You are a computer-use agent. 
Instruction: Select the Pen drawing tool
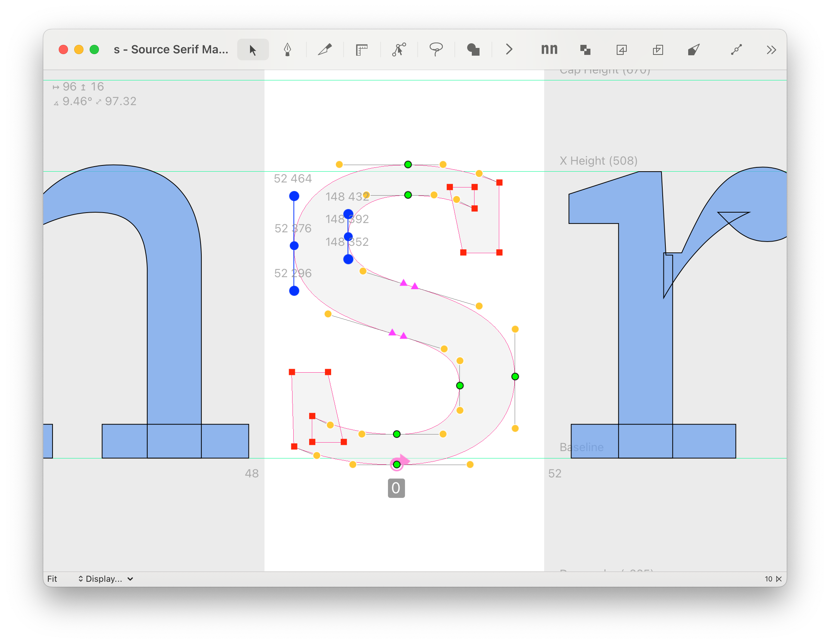tap(287, 50)
